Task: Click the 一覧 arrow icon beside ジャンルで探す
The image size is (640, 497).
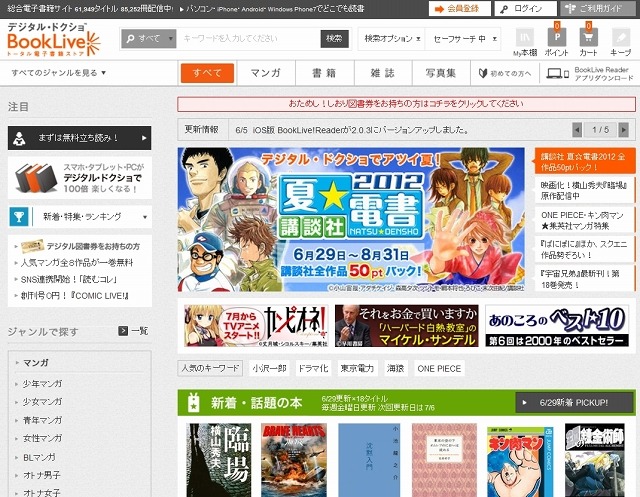Action: 123,331
